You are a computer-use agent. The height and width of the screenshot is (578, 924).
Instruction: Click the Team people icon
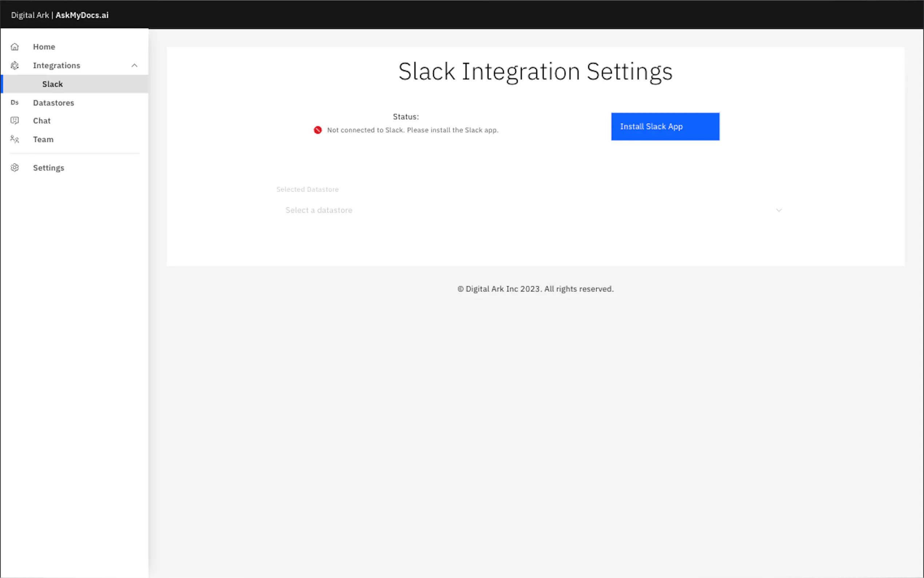point(15,139)
